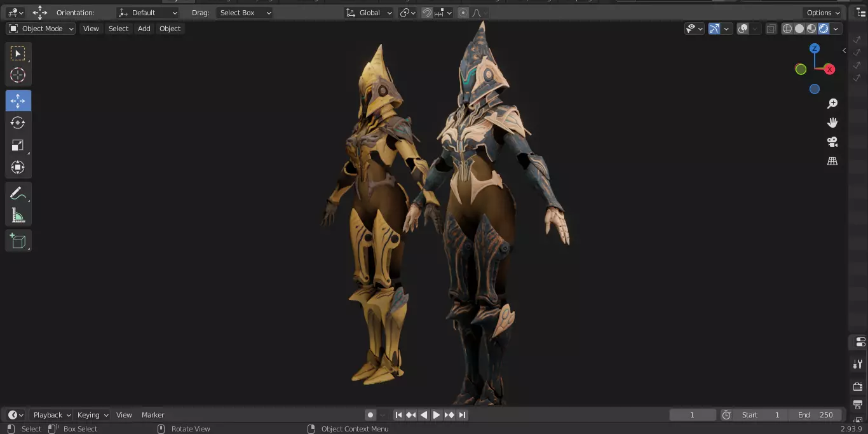Toggle viewport overlays button
868x434 pixels.
point(743,29)
